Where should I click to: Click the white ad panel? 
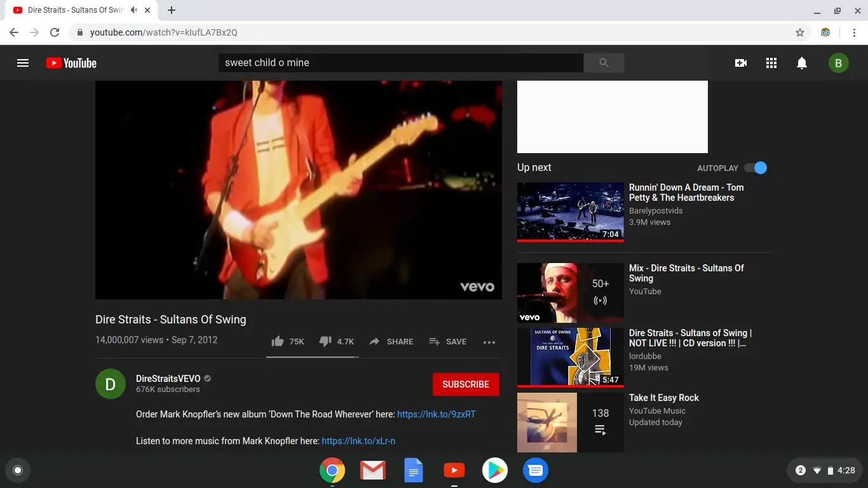[613, 117]
